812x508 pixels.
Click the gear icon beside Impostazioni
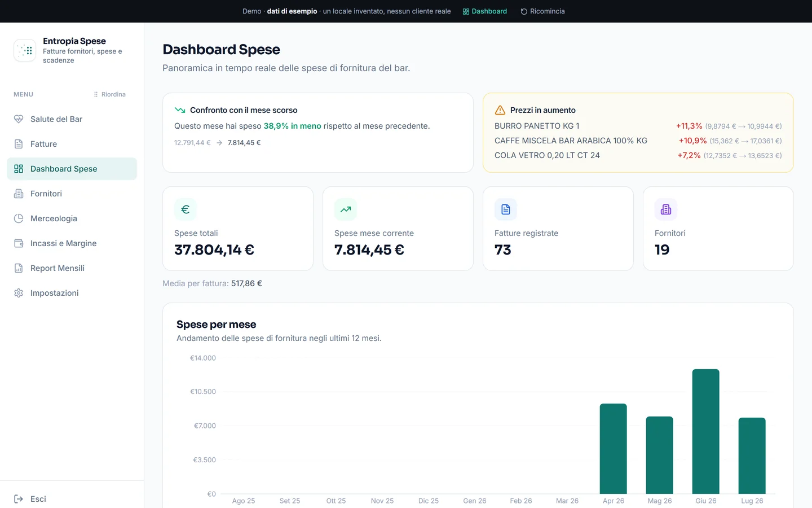click(x=19, y=293)
